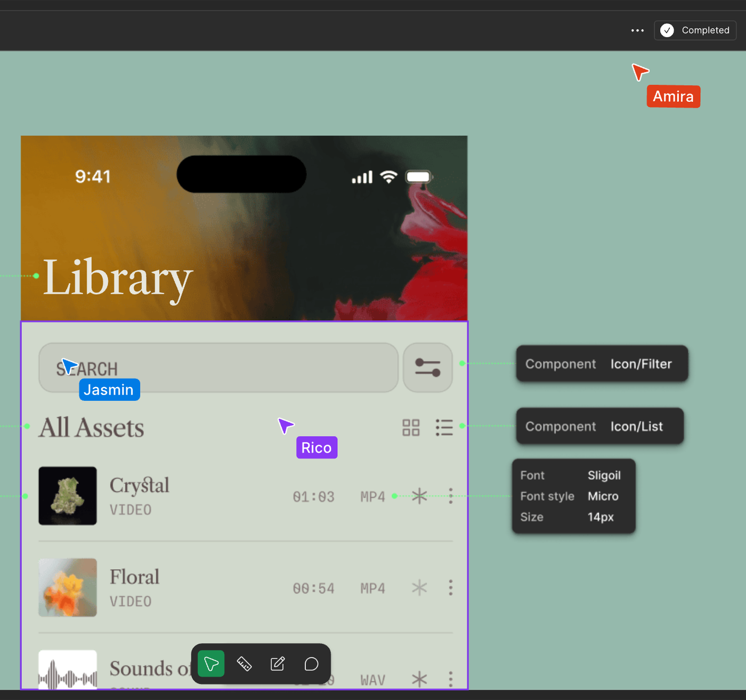The height and width of the screenshot is (700, 746).
Task: Select the cursor/move tool in bottom toolbar
Action: [211, 664]
